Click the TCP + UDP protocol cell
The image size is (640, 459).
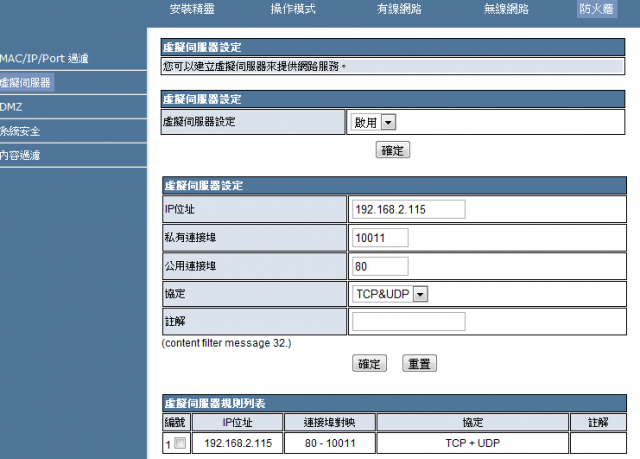pos(473,443)
